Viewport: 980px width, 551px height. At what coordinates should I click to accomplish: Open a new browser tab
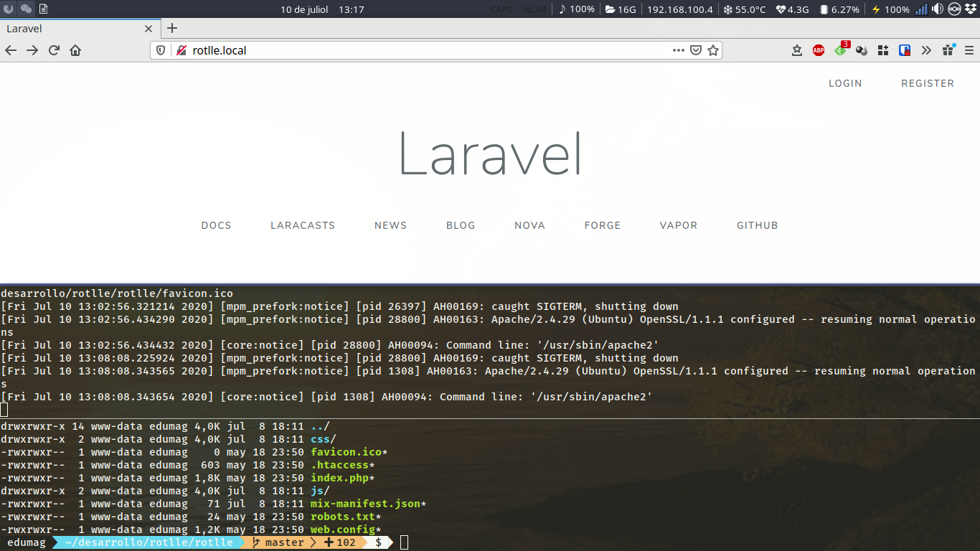[172, 29]
